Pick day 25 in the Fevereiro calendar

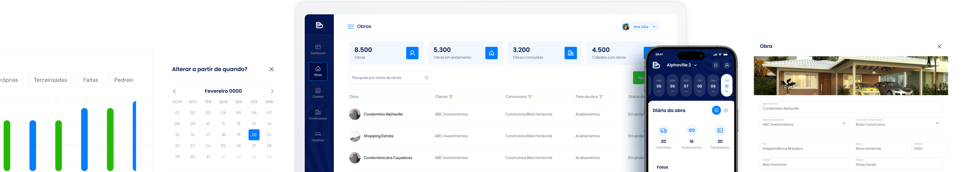pos(223,146)
